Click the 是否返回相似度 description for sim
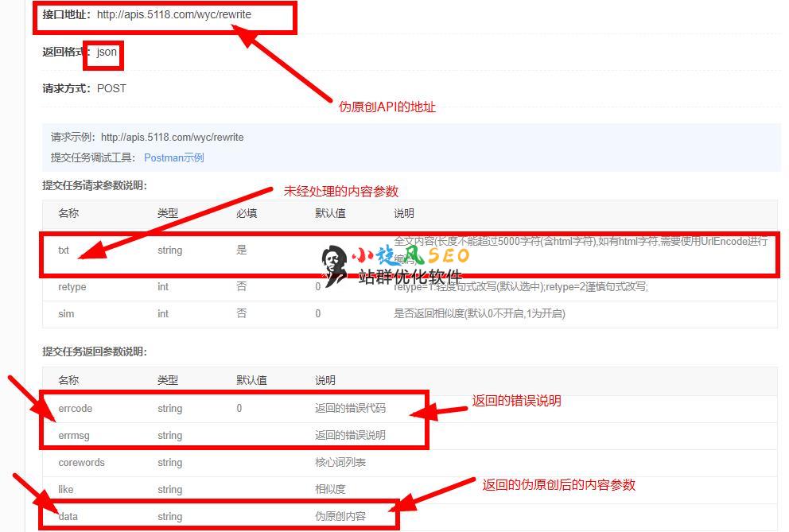Screen dimensions: 789x532 click(479, 313)
